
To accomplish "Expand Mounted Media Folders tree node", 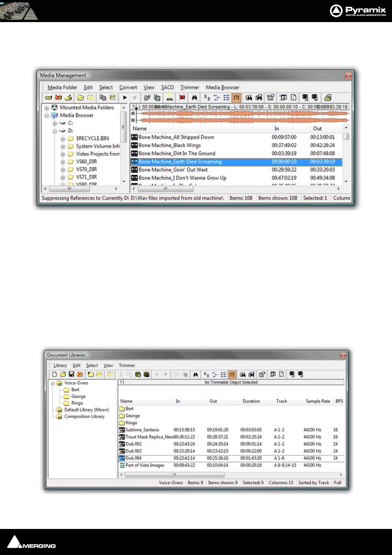I will [47, 108].
